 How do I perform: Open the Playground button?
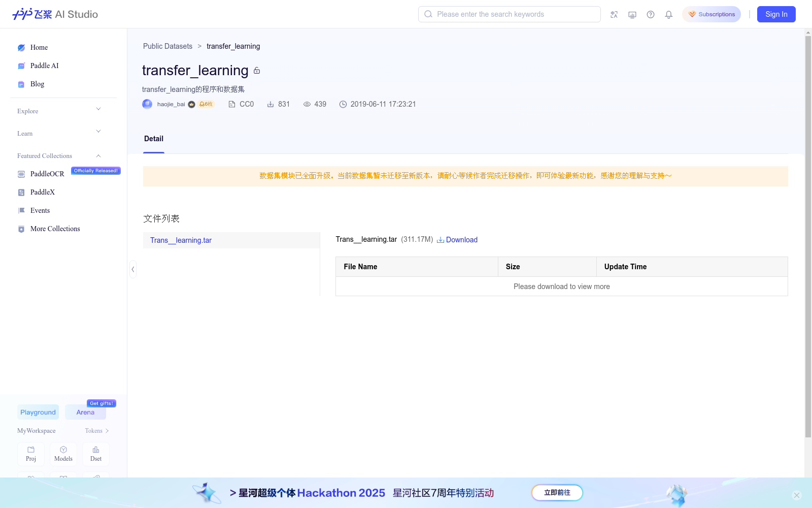(38, 412)
